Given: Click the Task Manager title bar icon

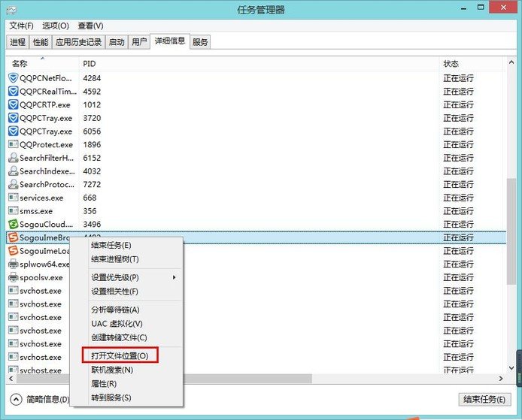Looking at the screenshot, I should tap(11, 10).
